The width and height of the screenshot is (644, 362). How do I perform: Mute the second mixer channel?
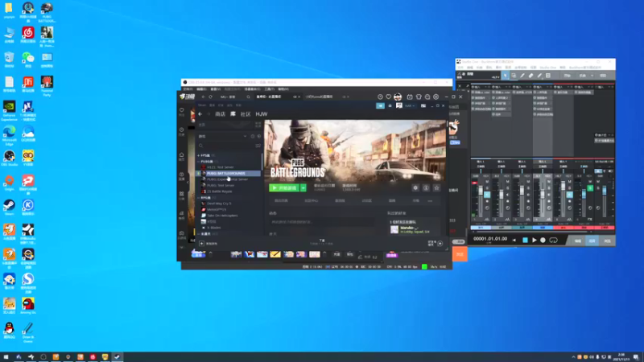coord(508,182)
